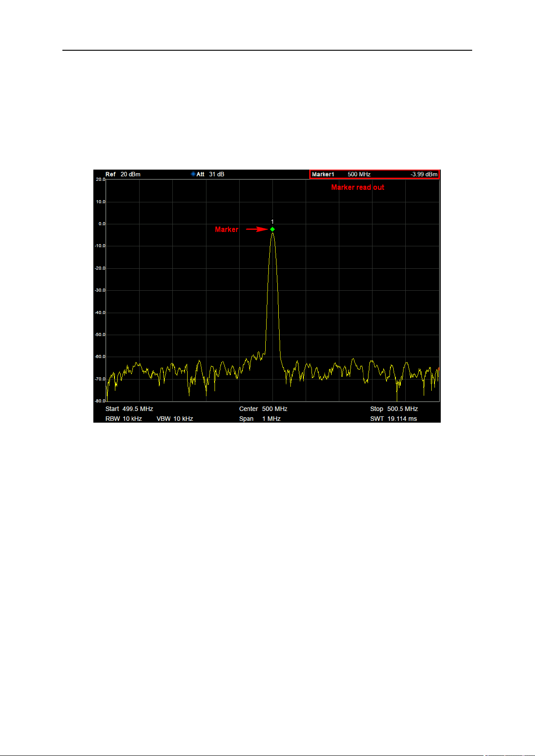The height and width of the screenshot is (756, 535).
Task: Click the green Marker 1 diamond on trace
Action: [272, 229]
